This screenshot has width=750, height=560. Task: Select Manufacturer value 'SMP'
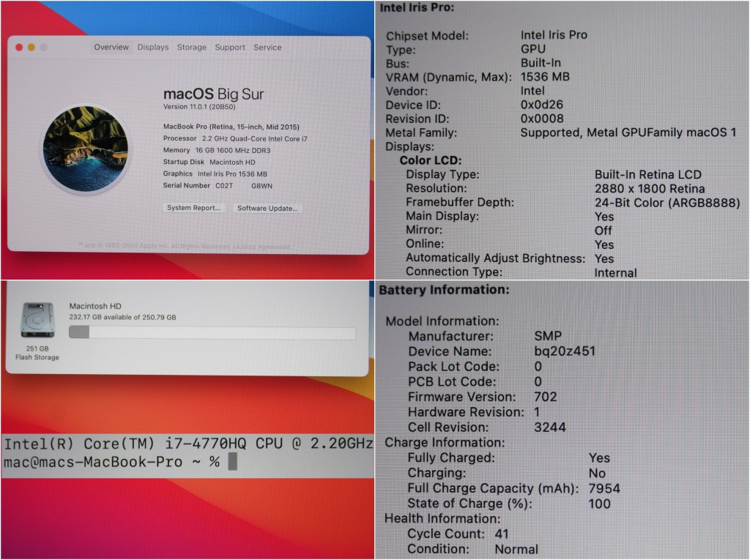pos(548,336)
